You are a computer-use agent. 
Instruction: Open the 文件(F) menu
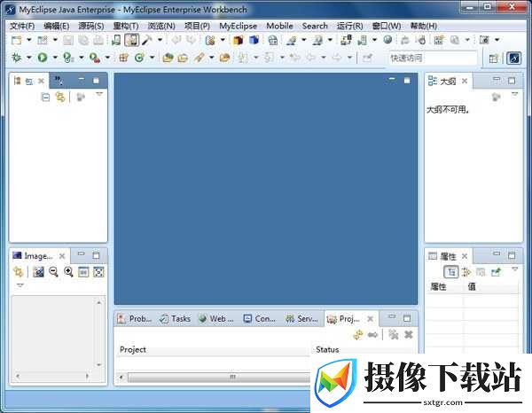click(22, 26)
